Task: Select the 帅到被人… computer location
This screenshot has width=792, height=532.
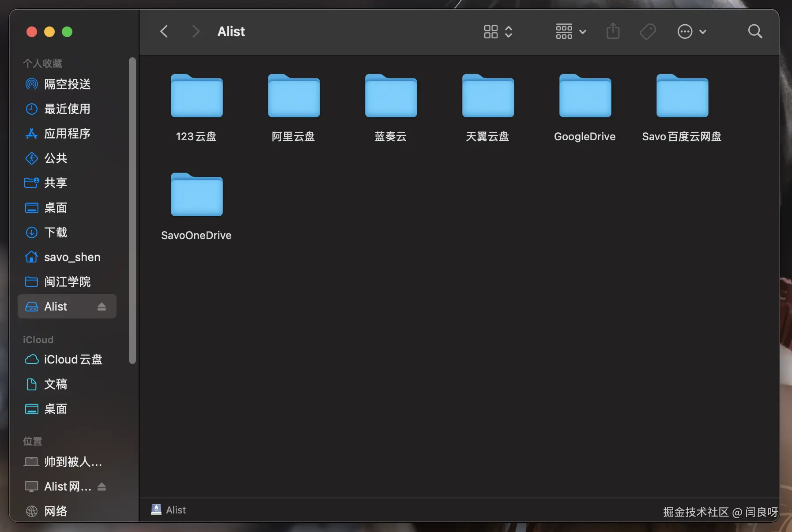Action: (x=67, y=462)
